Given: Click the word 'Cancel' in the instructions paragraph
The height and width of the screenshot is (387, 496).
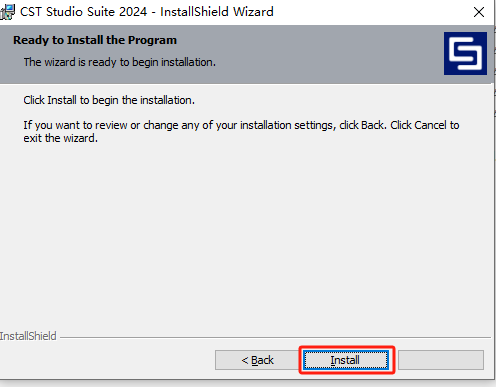Looking at the screenshot, I should pyautogui.click(x=430, y=125).
